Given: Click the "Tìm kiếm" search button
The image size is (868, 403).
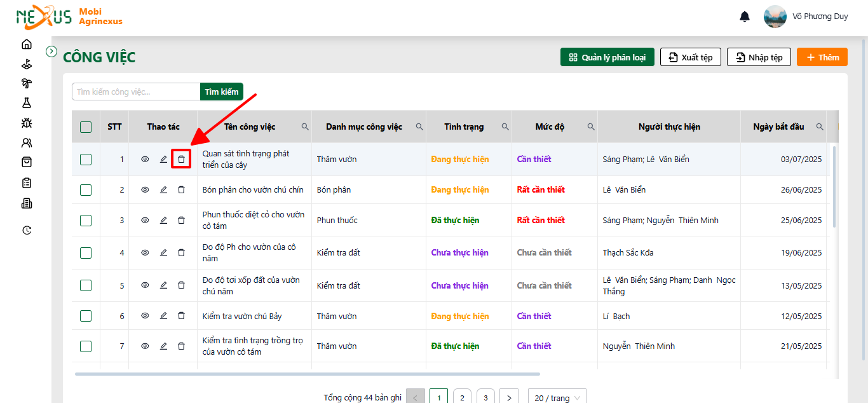Looking at the screenshot, I should (222, 92).
